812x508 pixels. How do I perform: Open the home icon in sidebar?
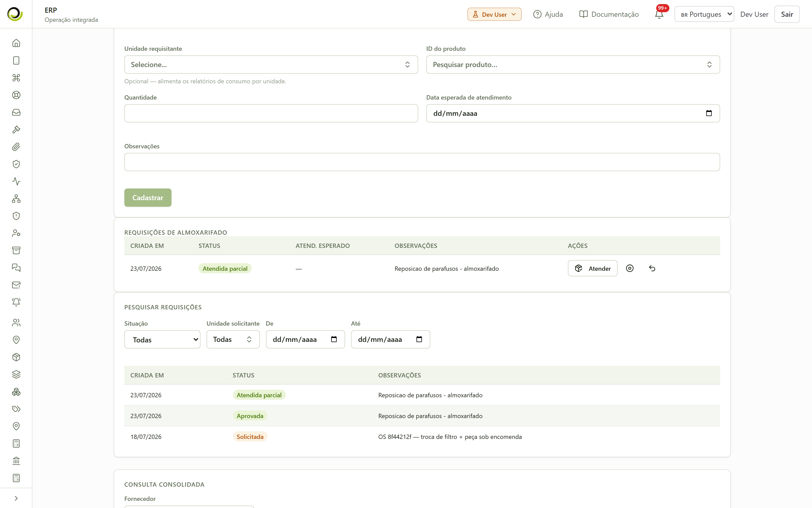[16, 43]
